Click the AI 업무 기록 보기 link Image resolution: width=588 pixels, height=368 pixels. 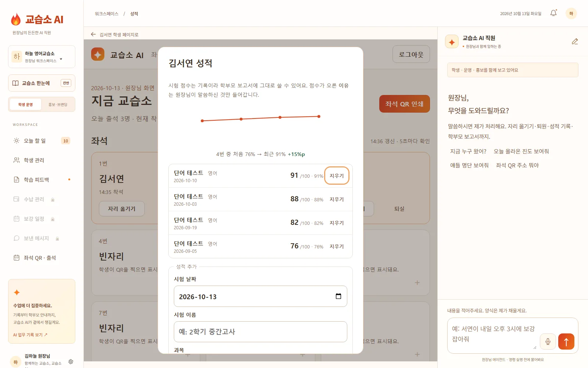coord(30,335)
